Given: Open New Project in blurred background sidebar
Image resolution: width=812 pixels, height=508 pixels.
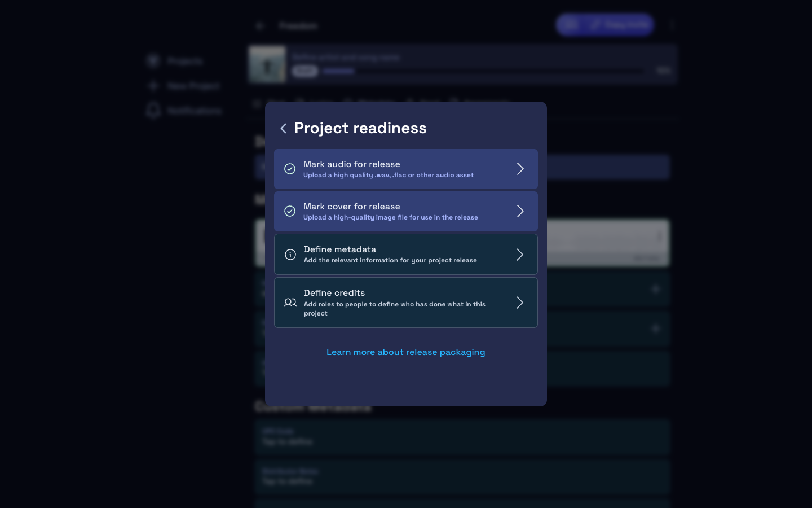Looking at the screenshot, I should tap(193, 86).
